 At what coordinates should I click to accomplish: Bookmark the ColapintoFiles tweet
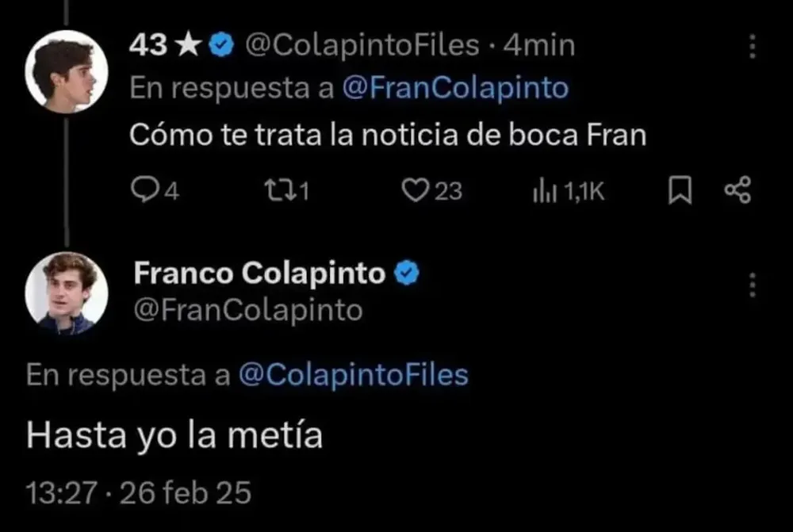[680, 190]
